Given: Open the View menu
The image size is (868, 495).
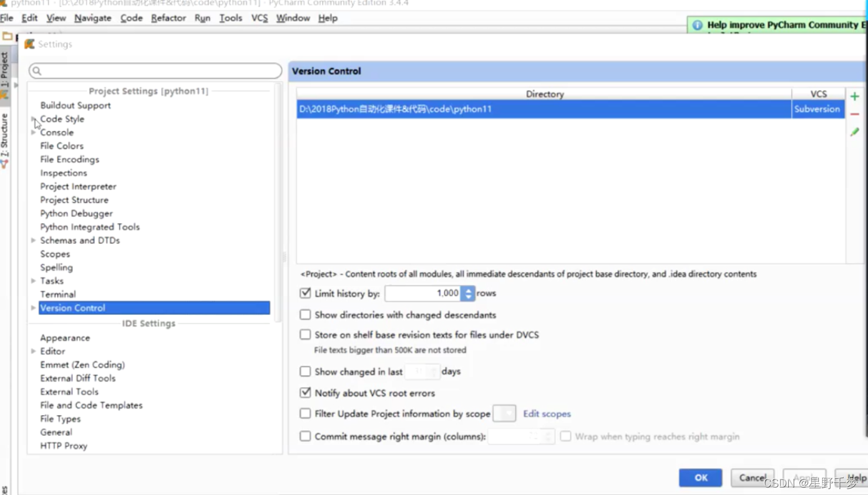Looking at the screenshot, I should pyautogui.click(x=56, y=18).
